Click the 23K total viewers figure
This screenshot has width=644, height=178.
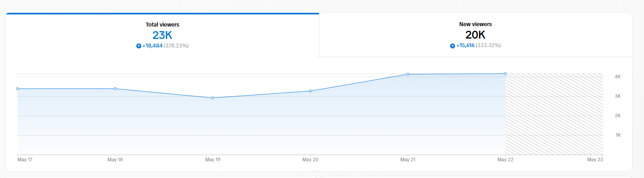tap(162, 35)
